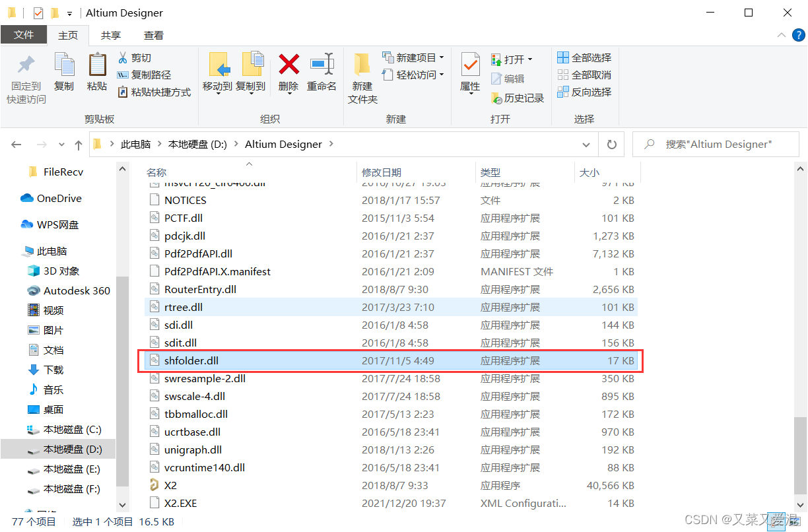
Task: Click the Pin to Quick Access (固定到快速访问) icon
Action: [x=26, y=65]
